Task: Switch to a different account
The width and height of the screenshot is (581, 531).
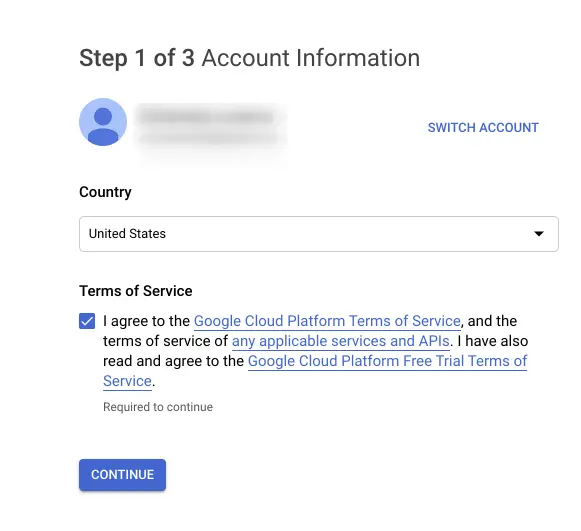Action: (483, 127)
